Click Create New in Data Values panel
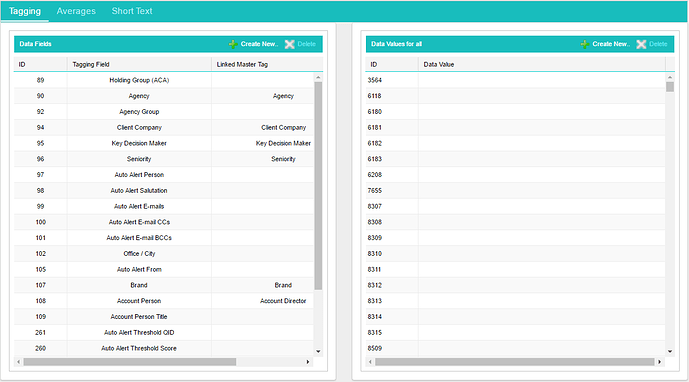689x382 pixels. point(611,44)
